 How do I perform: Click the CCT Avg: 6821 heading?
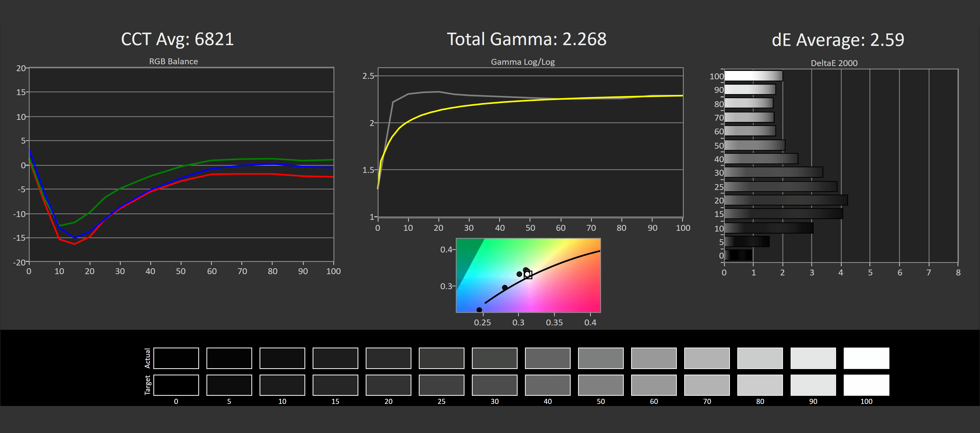[177, 39]
